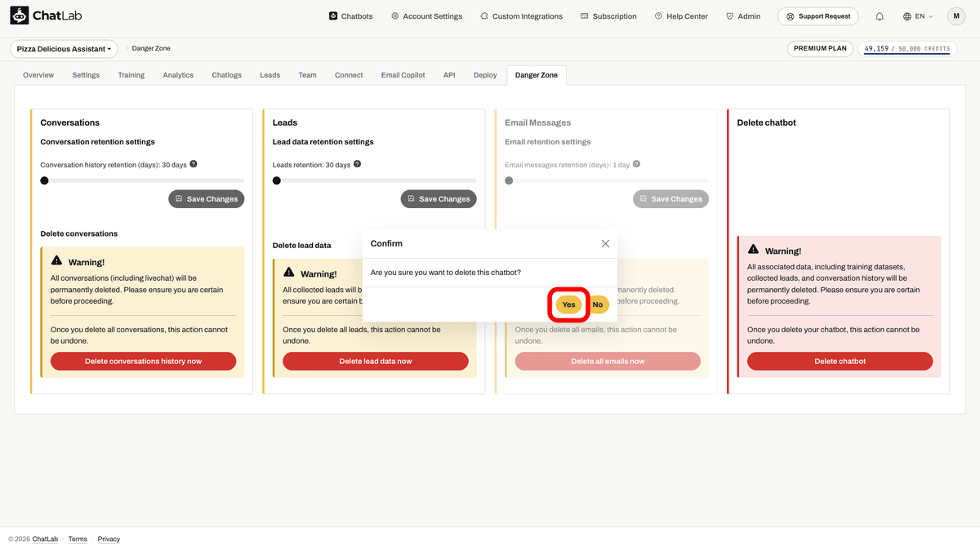Image resolution: width=980 pixels, height=551 pixels.
Task: Select the Danger Zone tab
Action: (537, 75)
